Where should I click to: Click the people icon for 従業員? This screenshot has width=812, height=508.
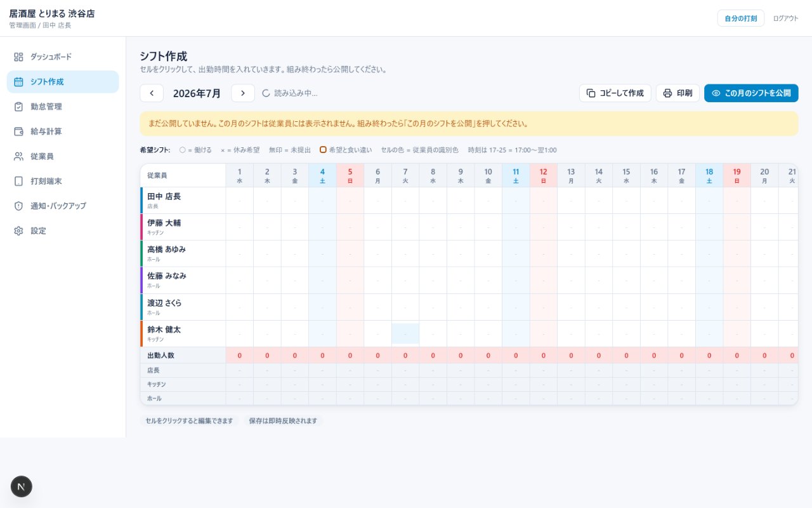click(x=18, y=156)
